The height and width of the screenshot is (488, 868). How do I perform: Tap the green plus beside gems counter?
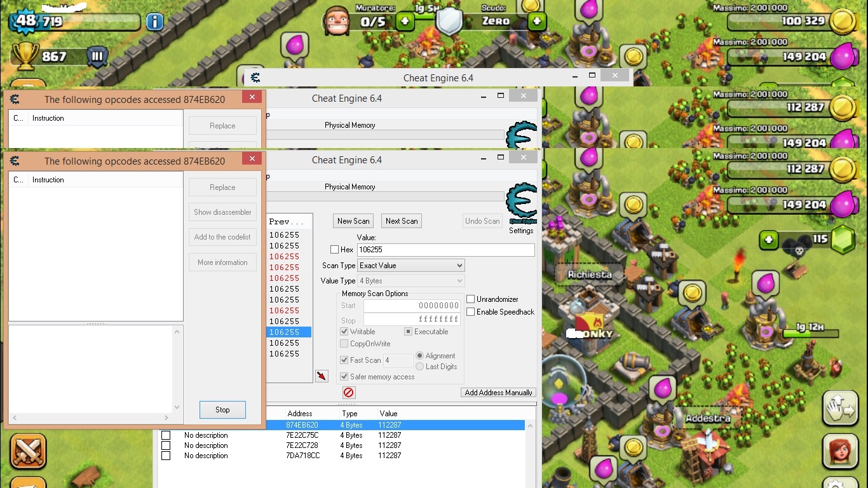tap(769, 240)
